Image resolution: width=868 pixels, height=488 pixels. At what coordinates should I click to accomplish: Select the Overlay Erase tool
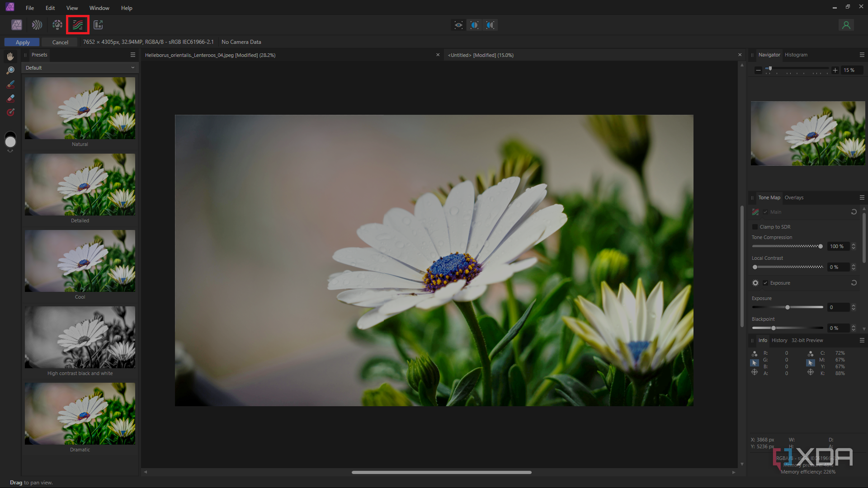coord(10,99)
